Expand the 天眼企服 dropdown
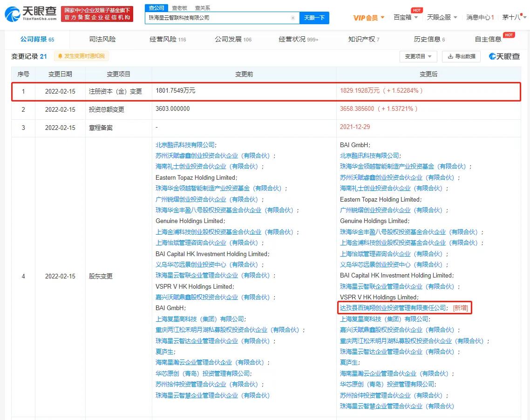The image size is (530, 420). [440, 17]
